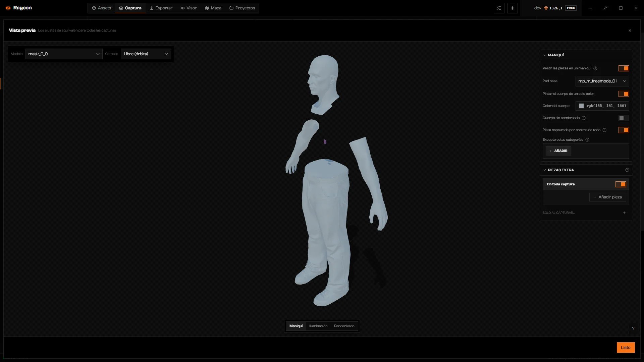Toggle Pieza capturada por encima de todo switch
Image resolution: width=644 pixels, height=362 pixels.
click(624, 130)
